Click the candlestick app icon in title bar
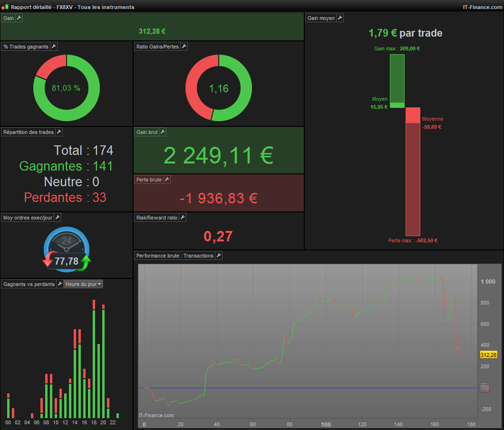The image size is (504, 430). tap(5, 7)
